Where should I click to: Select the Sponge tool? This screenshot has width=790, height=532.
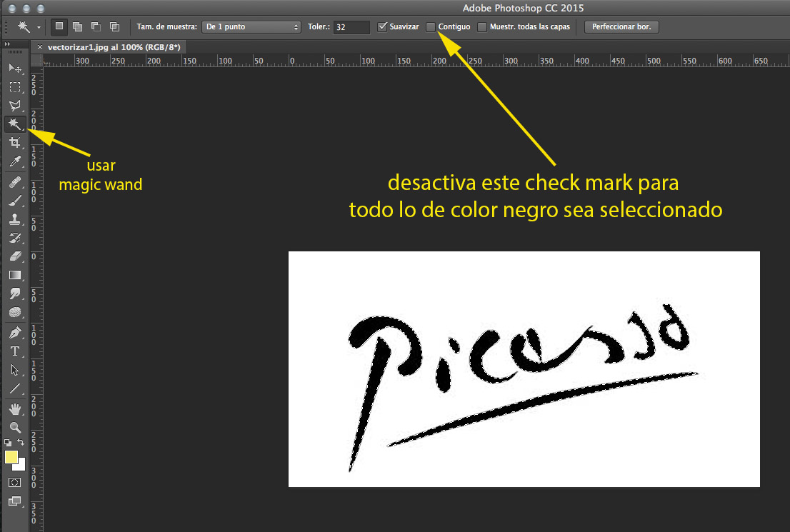click(15, 312)
